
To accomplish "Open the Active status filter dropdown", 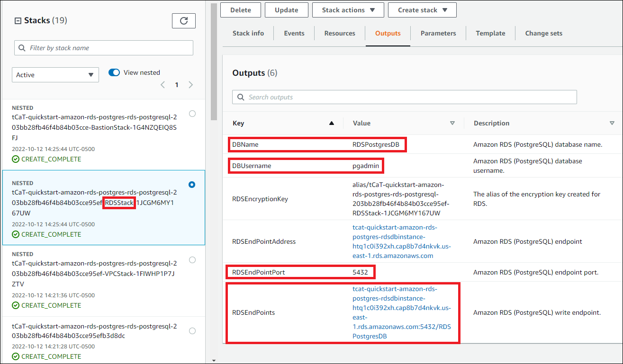I will click(x=55, y=75).
